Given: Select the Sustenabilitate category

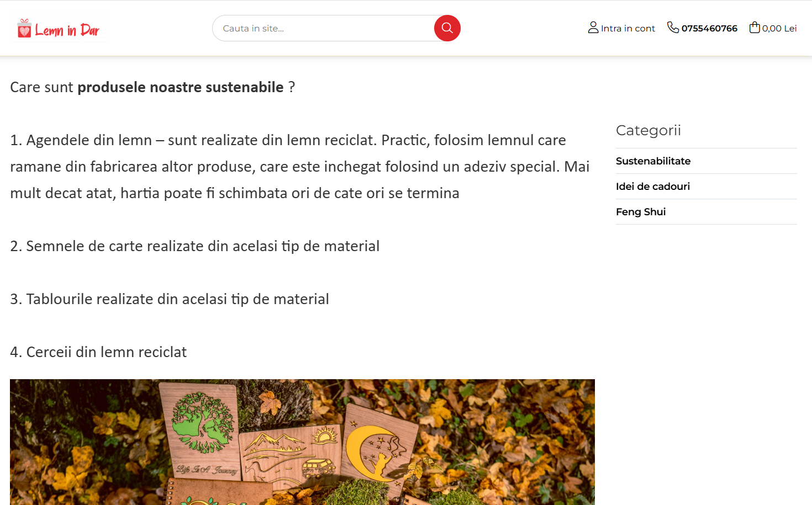Looking at the screenshot, I should tap(653, 161).
